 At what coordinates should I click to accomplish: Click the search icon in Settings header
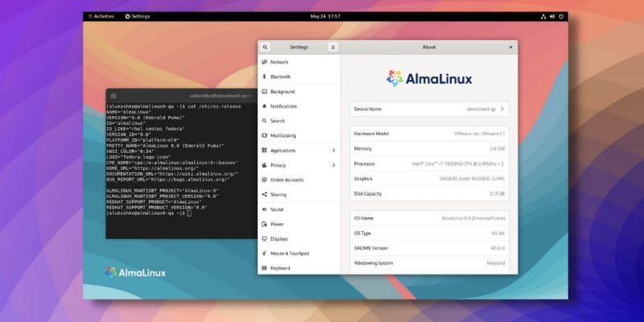click(266, 47)
